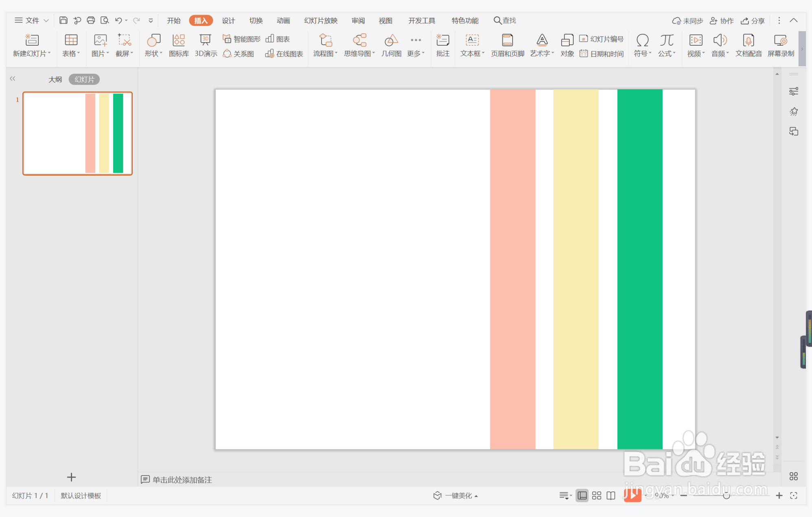Switch to the 设计 ribbon tab
The height and width of the screenshot is (517, 812).
[x=228, y=20]
